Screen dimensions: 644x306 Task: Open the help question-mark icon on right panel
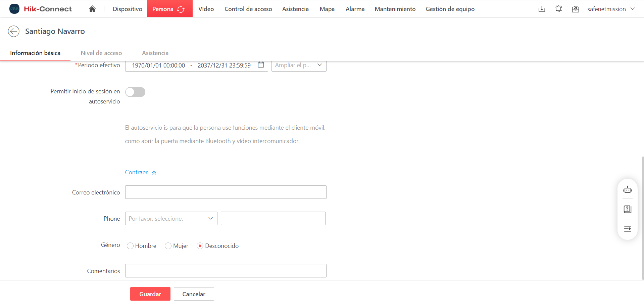[x=627, y=209]
